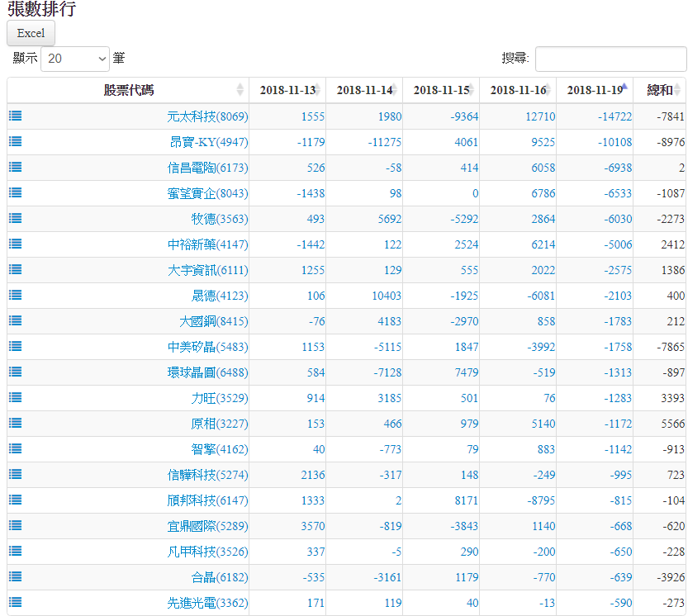Sort by the 2018-11-13 column header

287,90
